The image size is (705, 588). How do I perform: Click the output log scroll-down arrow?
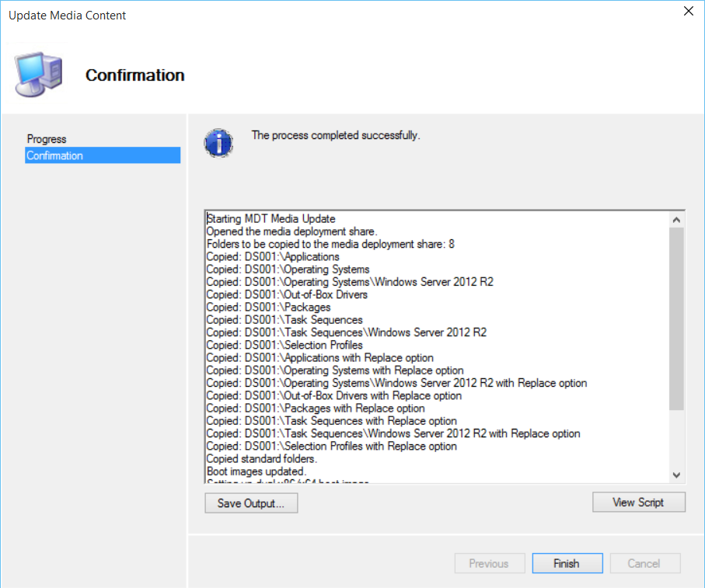(676, 475)
